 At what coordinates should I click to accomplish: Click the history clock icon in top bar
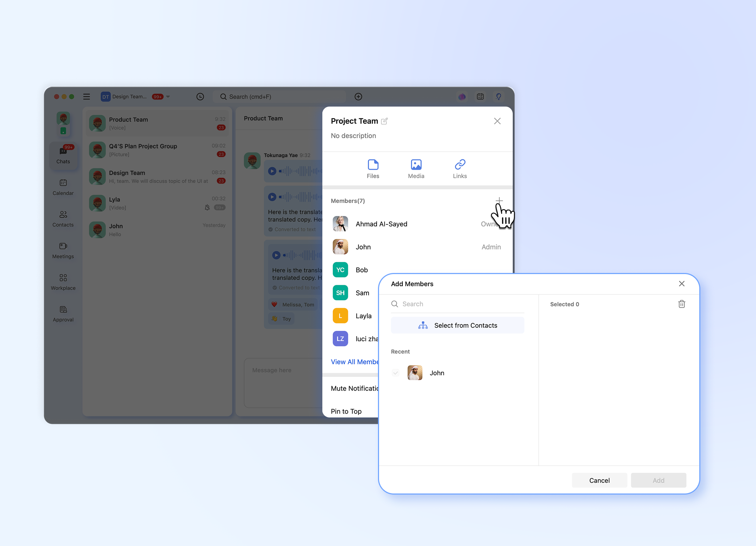pos(200,97)
